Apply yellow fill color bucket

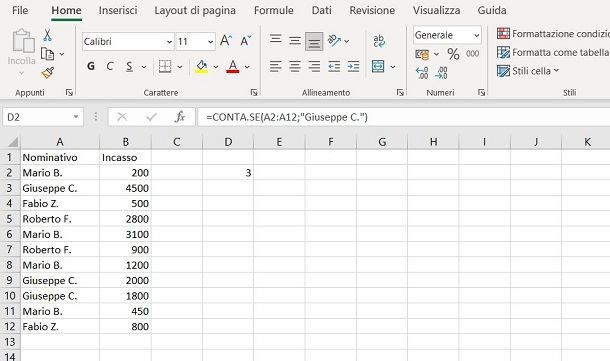(x=201, y=67)
